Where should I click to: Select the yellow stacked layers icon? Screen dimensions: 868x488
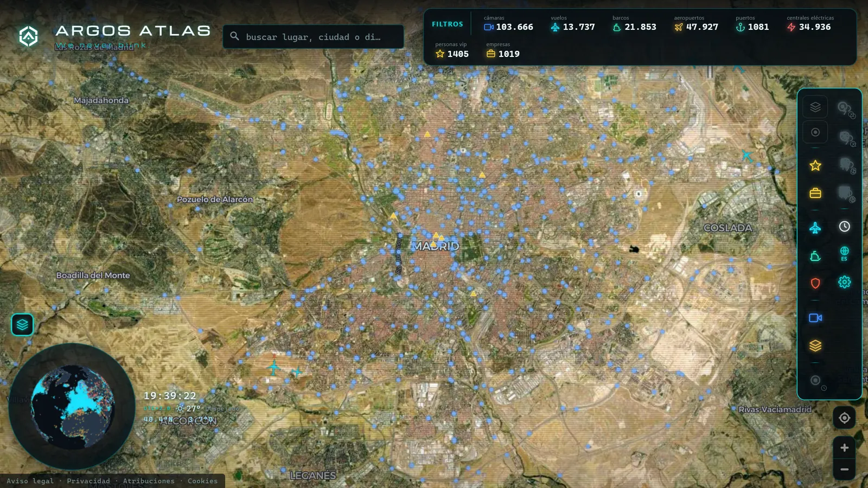(x=815, y=345)
